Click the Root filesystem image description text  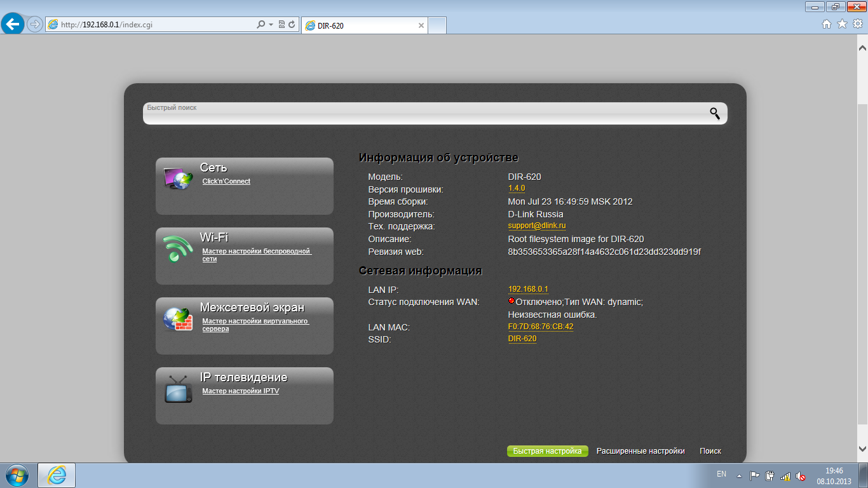tap(576, 239)
